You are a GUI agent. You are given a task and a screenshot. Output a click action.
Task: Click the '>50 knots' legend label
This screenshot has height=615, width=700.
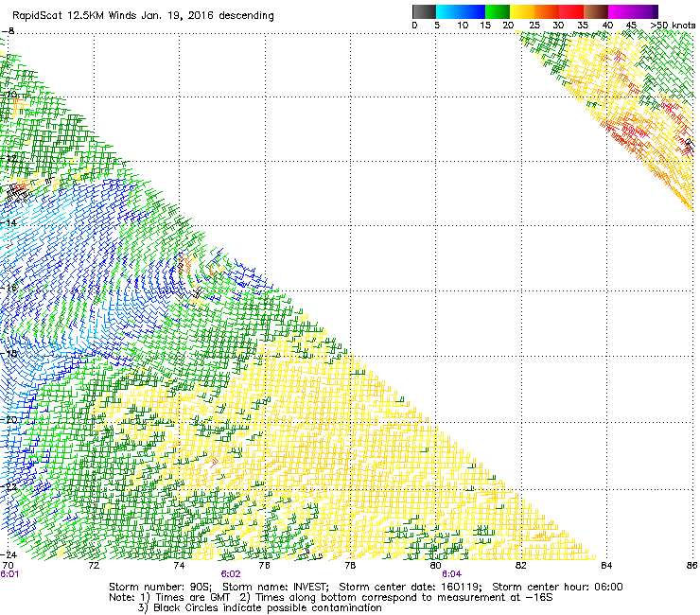tap(673, 26)
